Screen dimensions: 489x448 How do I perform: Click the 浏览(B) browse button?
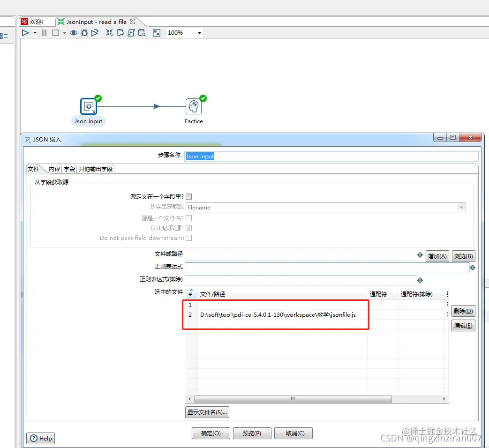463,256
